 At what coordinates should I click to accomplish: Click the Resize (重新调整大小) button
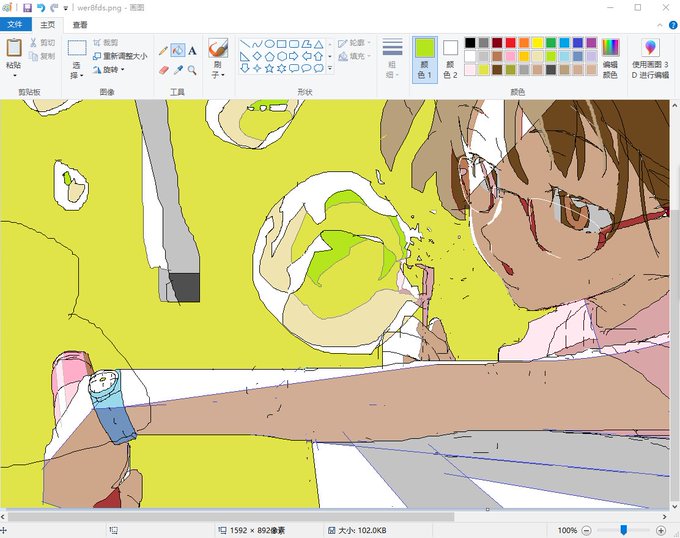tap(120, 56)
